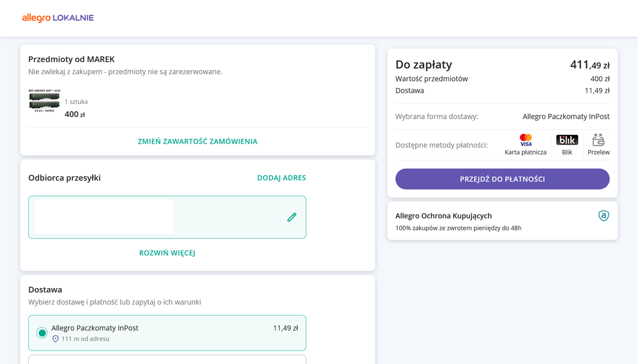Click the Przelew bank transfer icon
638x364 pixels.
point(598,140)
